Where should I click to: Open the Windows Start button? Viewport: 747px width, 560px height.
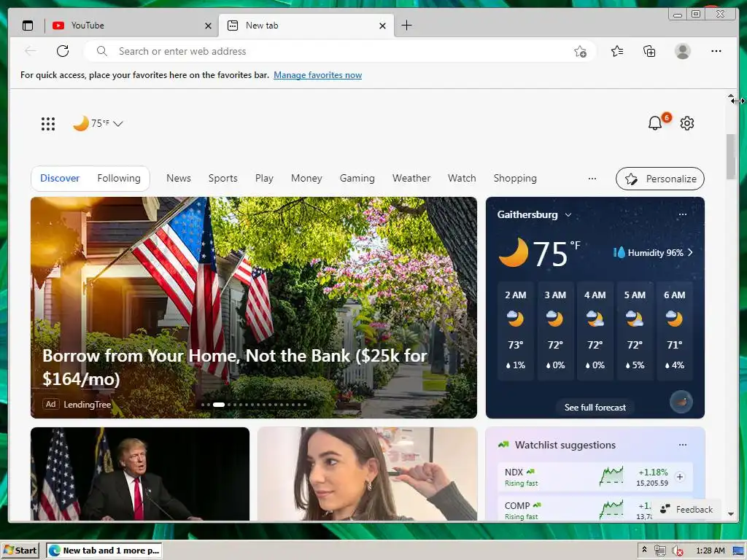click(x=20, y=551)
